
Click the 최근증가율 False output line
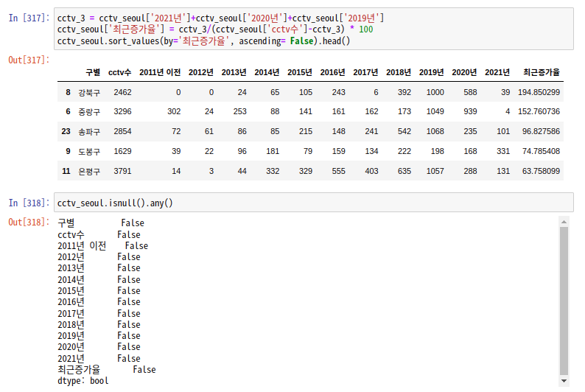click(x=107, y=370)
